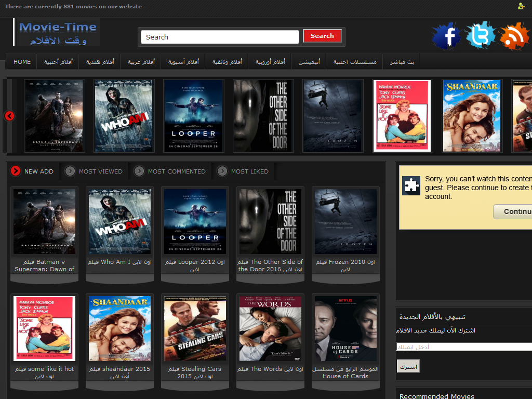Switch to the MOST COMMENTED tab
532x399 pixels.
[176, 171]
